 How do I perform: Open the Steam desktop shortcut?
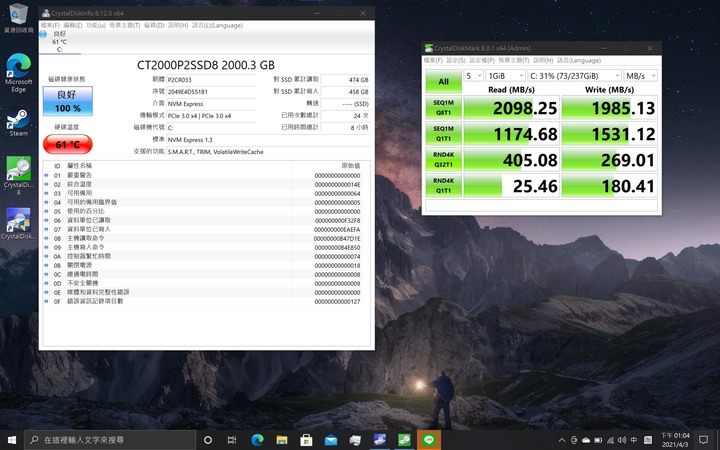18,122
